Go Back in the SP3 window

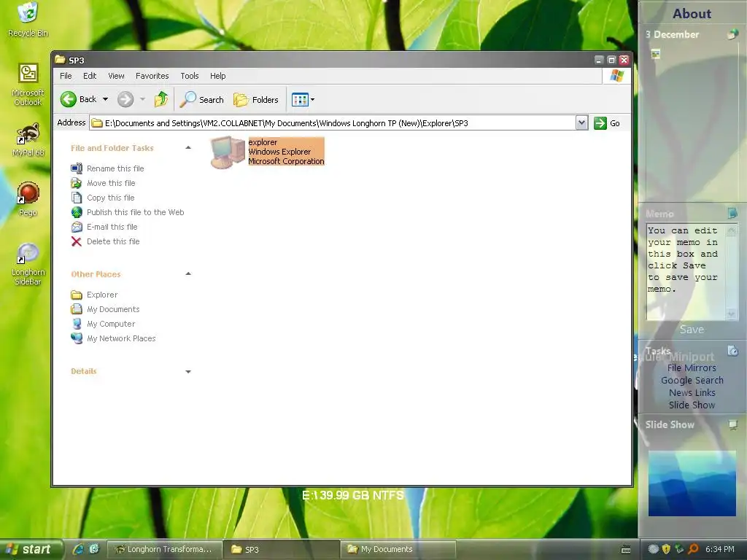(79, 99)
